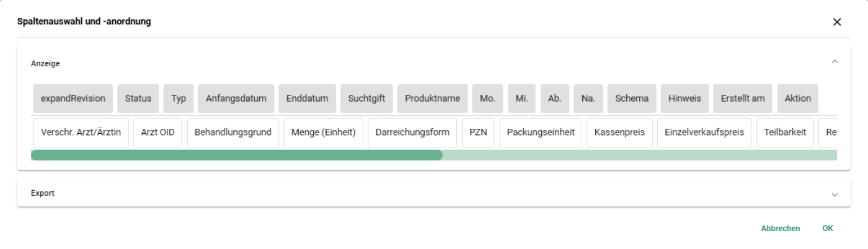Click the Produktname column chip
The width and height of the screenshot is (868, 249).
[432, 98]
